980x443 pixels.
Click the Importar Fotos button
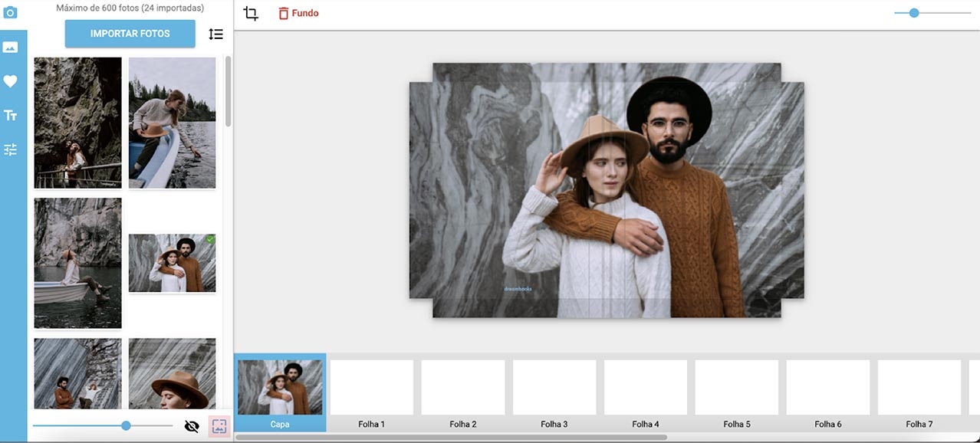(130, 34)
